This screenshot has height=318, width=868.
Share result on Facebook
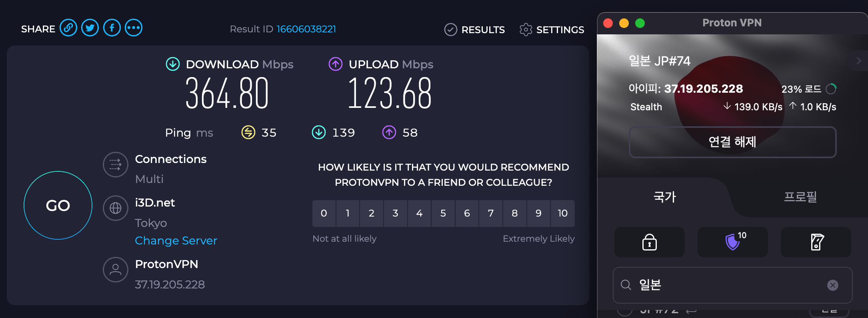112,28
